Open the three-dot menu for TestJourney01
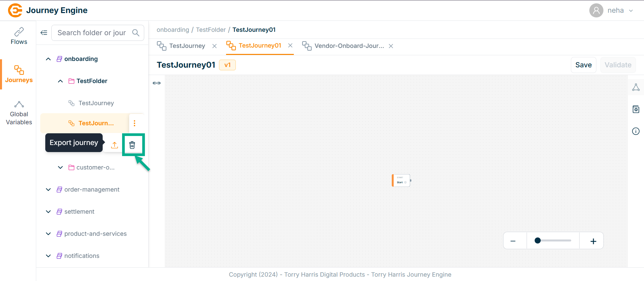 135,123
